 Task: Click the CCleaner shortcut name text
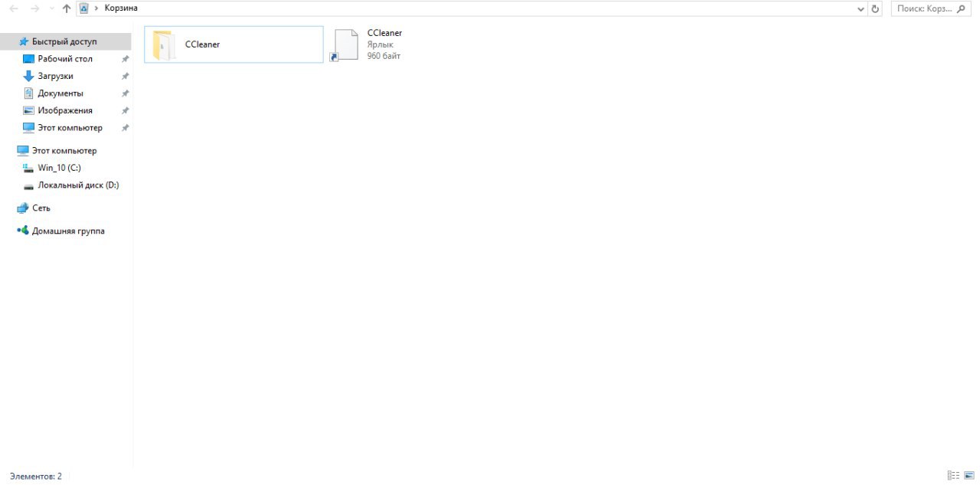click(384, 33)
